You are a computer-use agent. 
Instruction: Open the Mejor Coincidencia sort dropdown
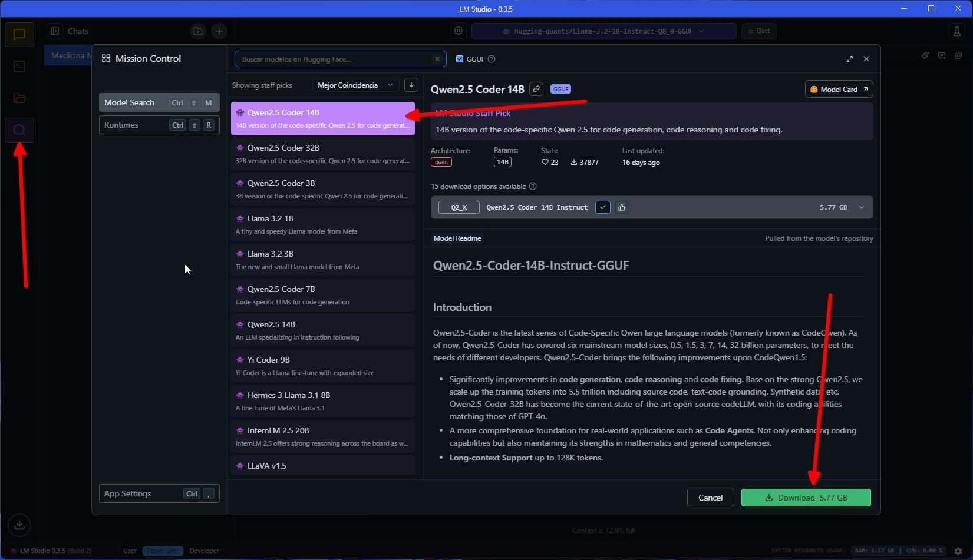pyautogui.click(x=355, y=85)
